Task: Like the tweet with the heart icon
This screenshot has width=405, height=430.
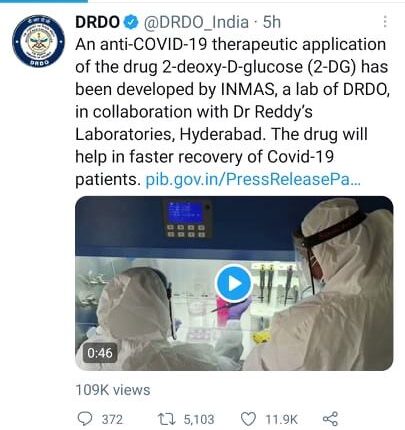Action: pos(248,419)
